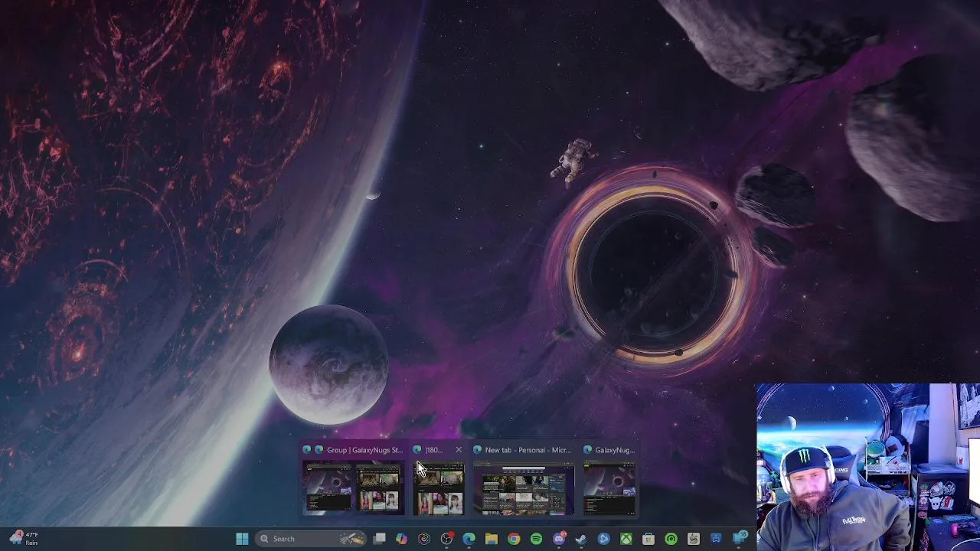
Task: Launch Microsoft Copilot from the taskbar
Action: 401,539
